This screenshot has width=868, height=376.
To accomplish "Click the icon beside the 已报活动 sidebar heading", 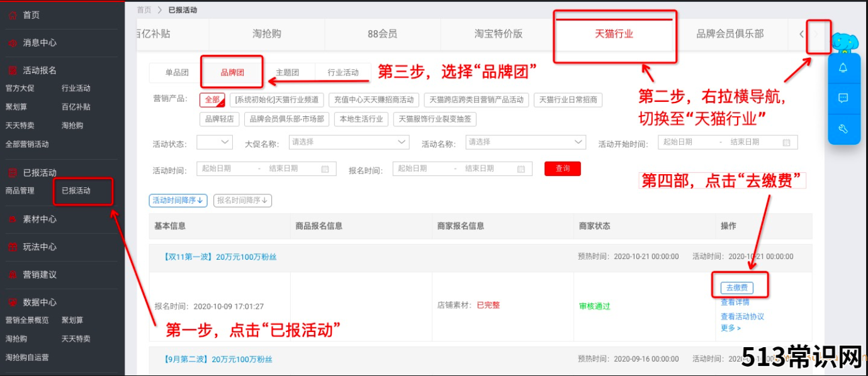I will [12, 173].
